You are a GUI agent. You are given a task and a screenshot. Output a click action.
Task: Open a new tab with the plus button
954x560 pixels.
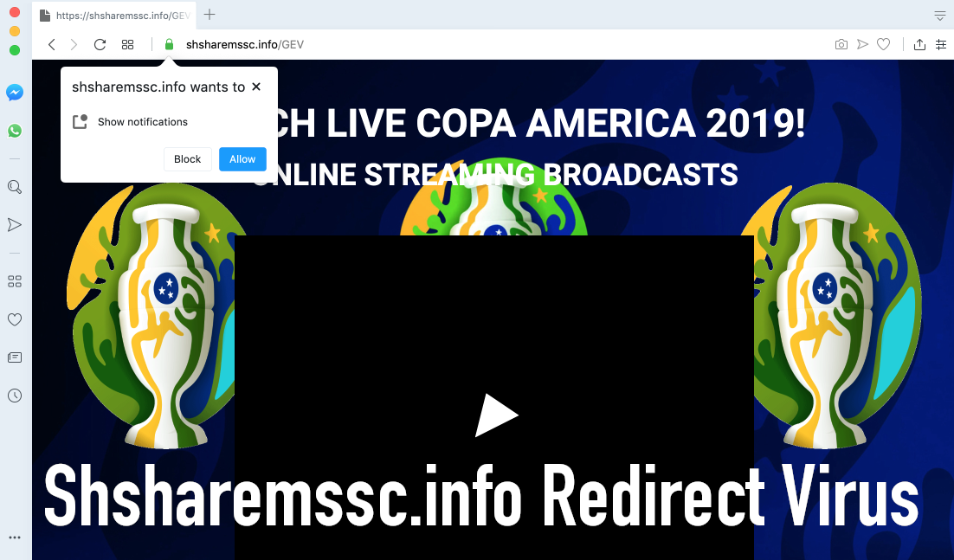(209, 14)
